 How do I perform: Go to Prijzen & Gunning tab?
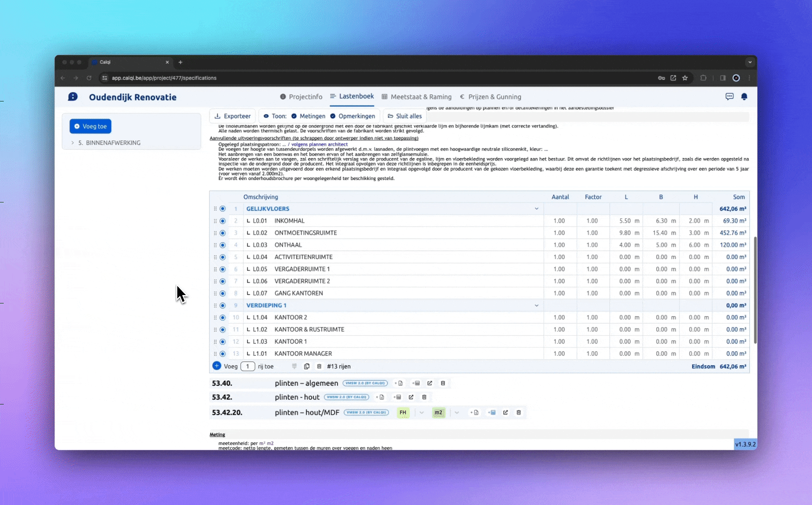click(490, 97)
